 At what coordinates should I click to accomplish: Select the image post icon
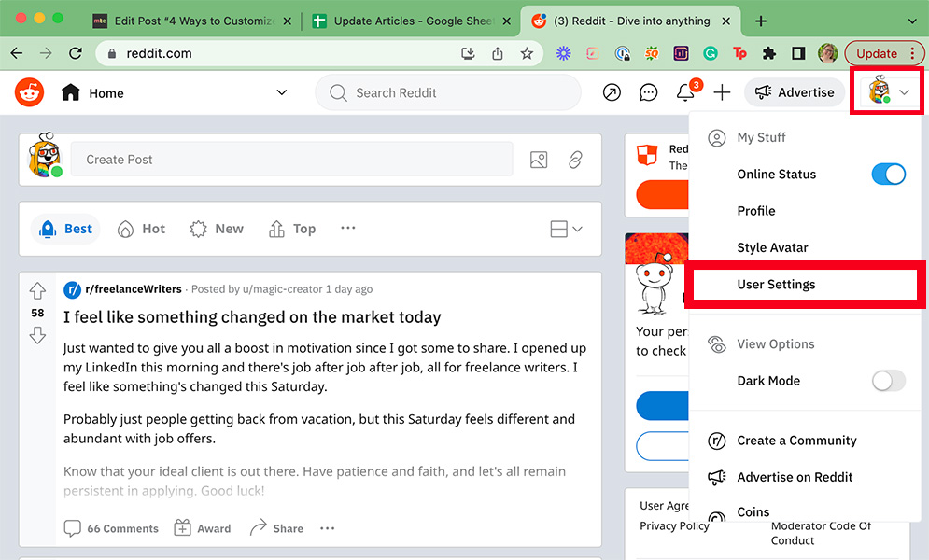(539, 160)
